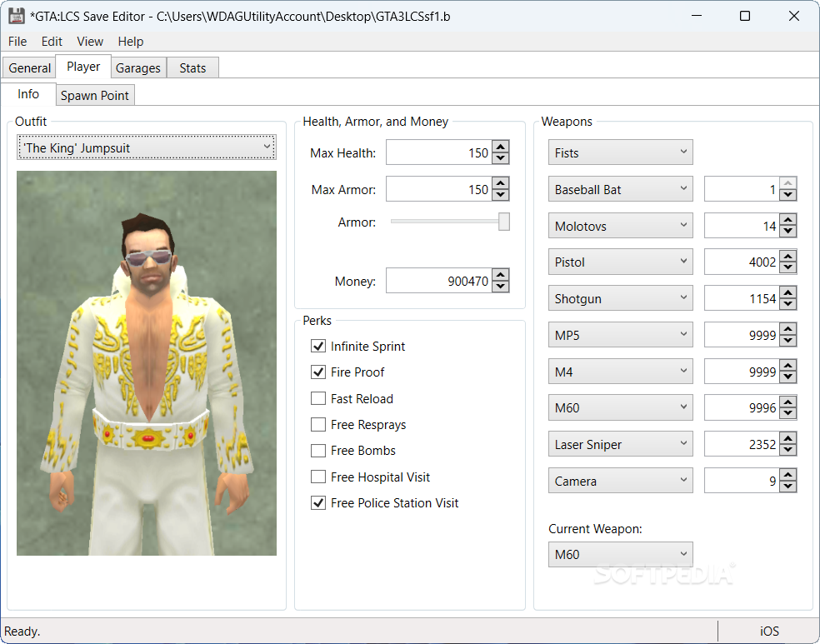Click the Armor slider handle
The image size is (820, 644).
point(504,222)
